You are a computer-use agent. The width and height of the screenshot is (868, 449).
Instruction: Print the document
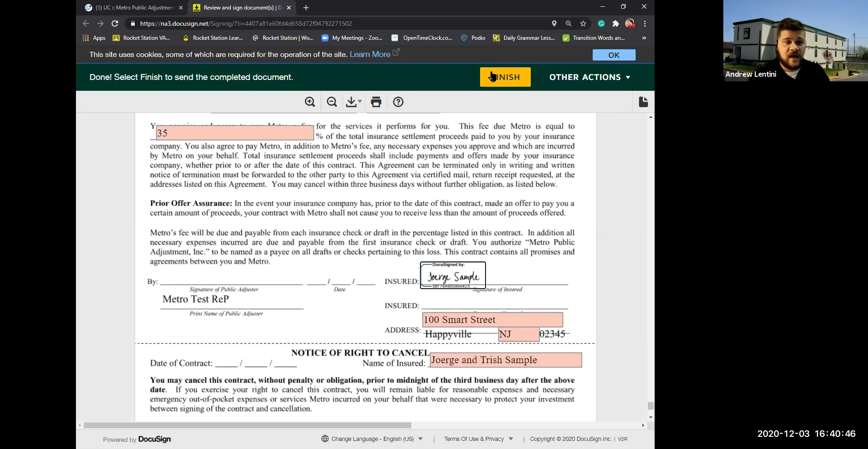pyautogui.click(x=376, y=102)
